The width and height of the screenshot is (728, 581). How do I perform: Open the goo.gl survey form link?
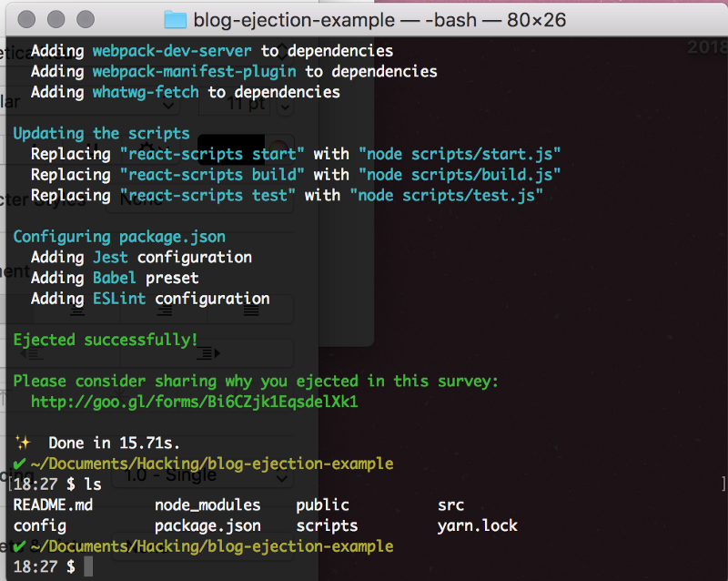point(195,402)
